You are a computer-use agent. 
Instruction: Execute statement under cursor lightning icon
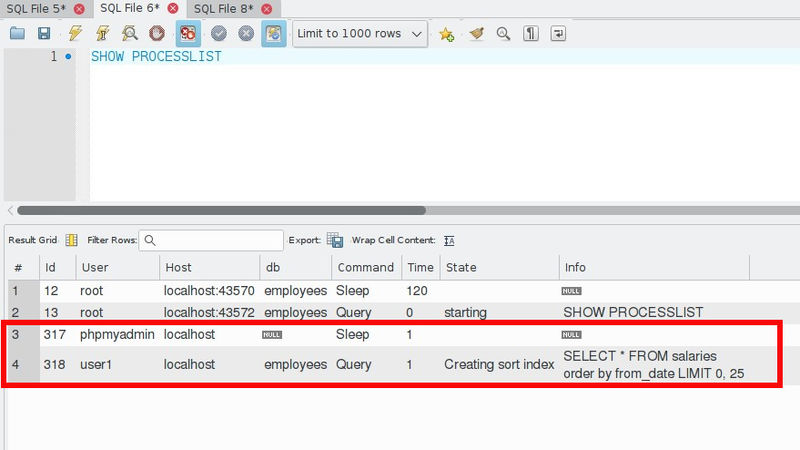[103, 34]
